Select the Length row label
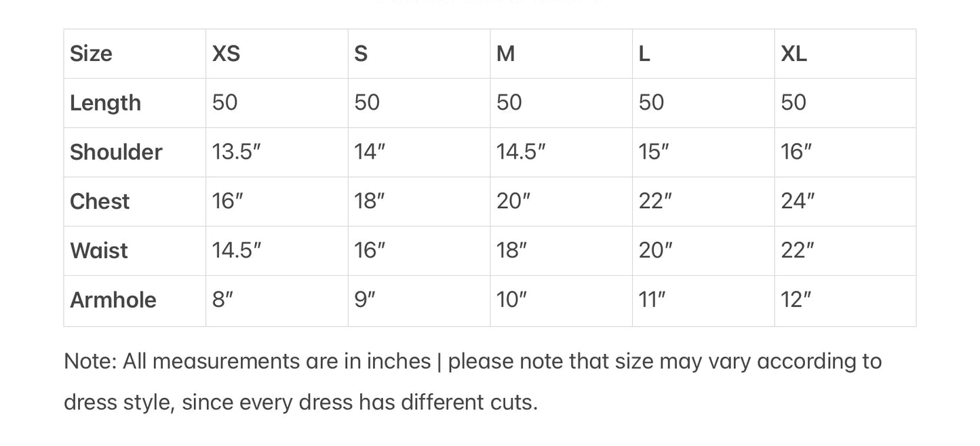Viewport: 980px width, 446px height. [x=105, y=103]
